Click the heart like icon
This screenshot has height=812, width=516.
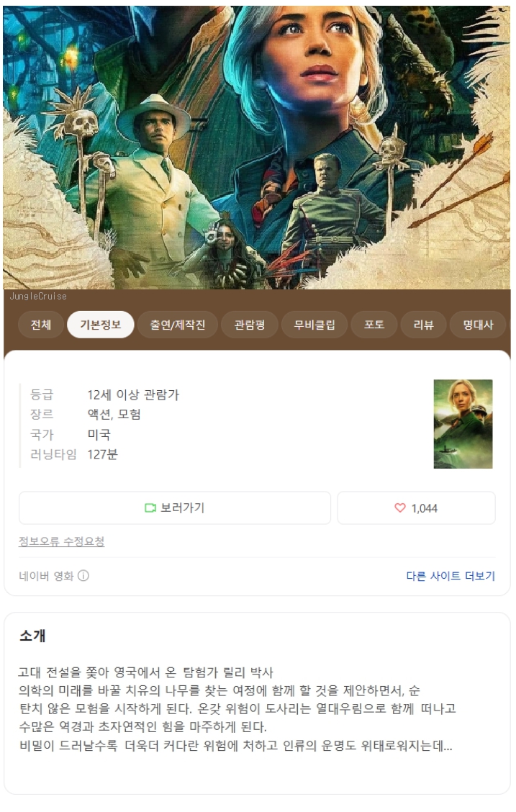coord(400,508)
